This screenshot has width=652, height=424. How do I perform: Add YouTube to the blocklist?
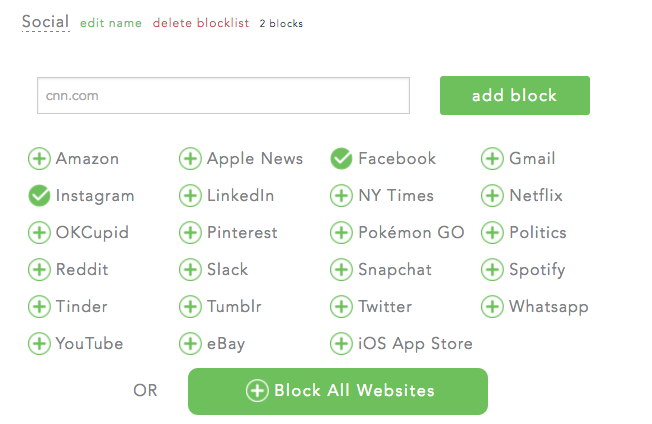pos(39,344)
